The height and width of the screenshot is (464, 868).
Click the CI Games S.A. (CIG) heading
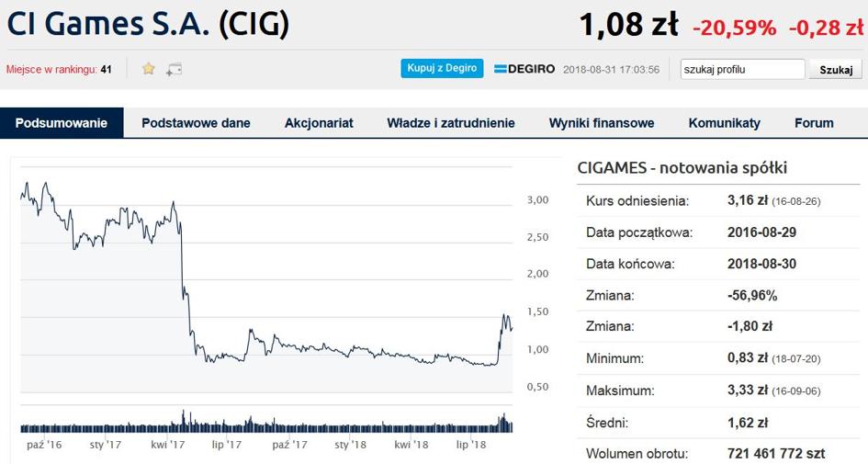coord(148,24)
